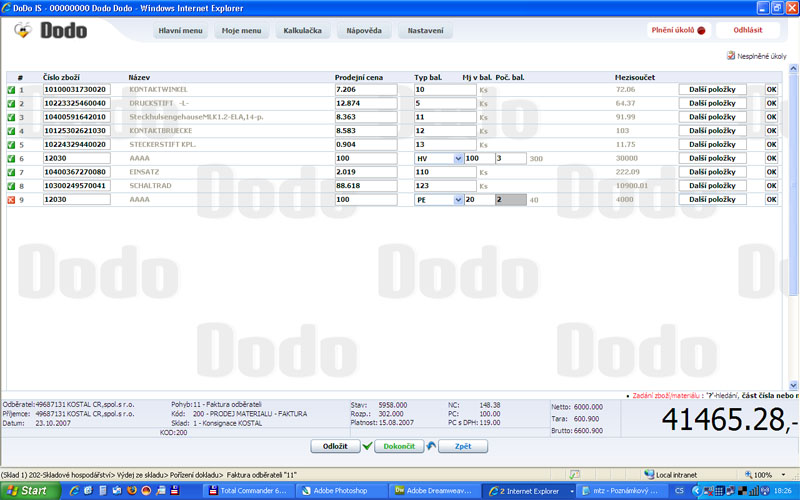Open Kalkulačka
This screenshot has height=500, width=800.
(x=303, y=31)
